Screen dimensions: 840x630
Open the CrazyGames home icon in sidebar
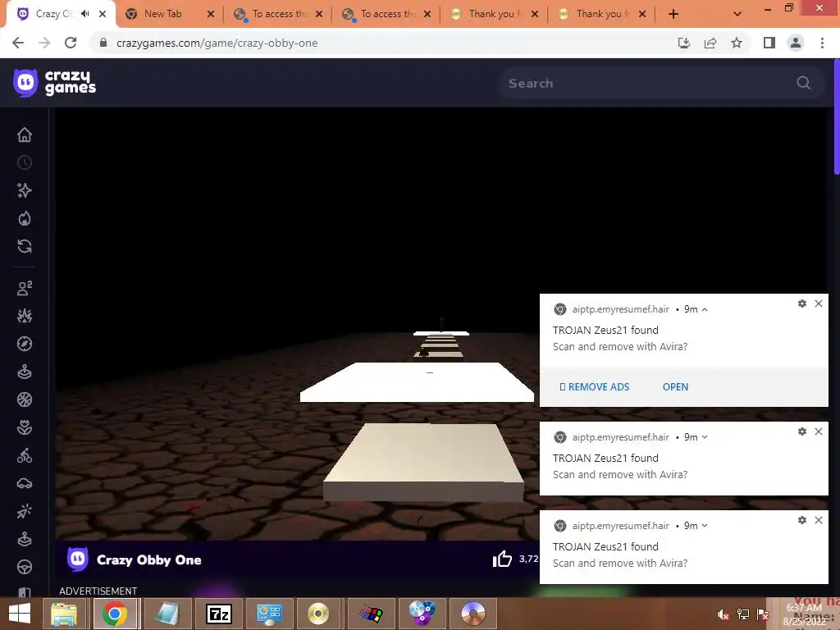coord(25,135)
